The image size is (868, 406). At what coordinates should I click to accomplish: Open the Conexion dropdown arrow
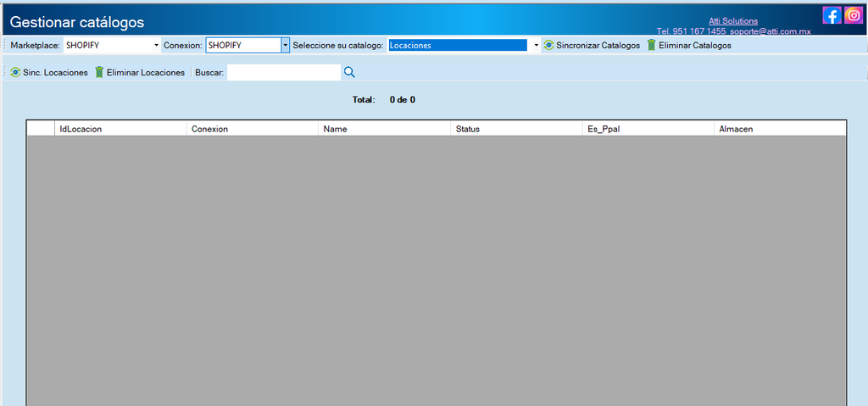pos(285,46)
